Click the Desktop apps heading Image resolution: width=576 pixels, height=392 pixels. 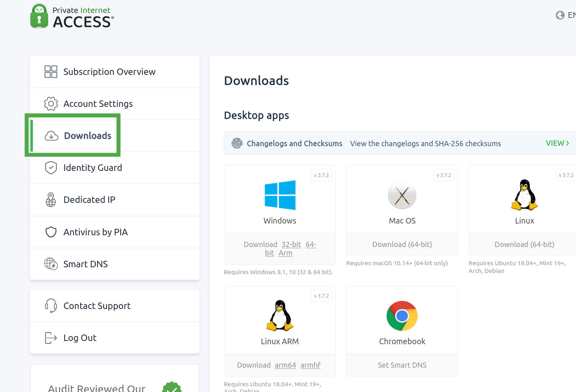pyautogui.click(x=256, y=115)
